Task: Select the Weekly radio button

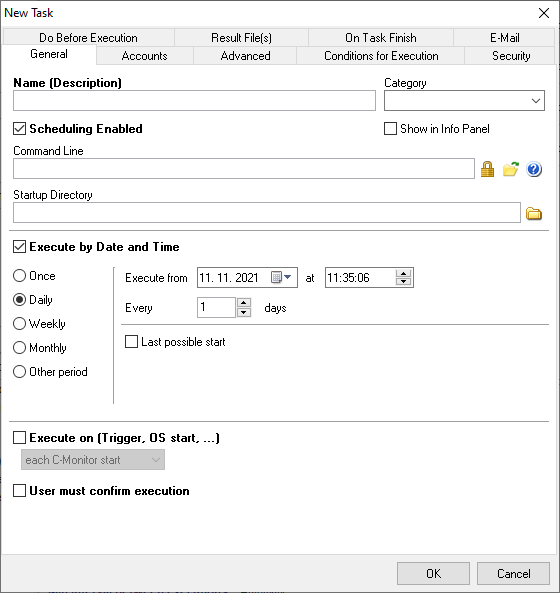Action: click(19, 324)
